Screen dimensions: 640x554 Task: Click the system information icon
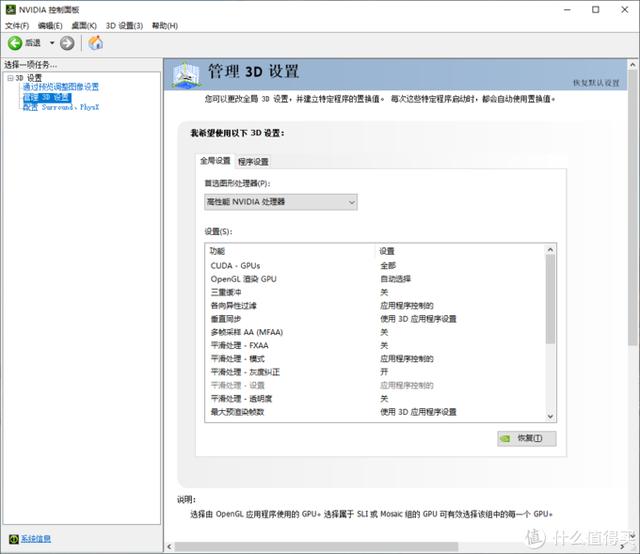click(13, 539)
